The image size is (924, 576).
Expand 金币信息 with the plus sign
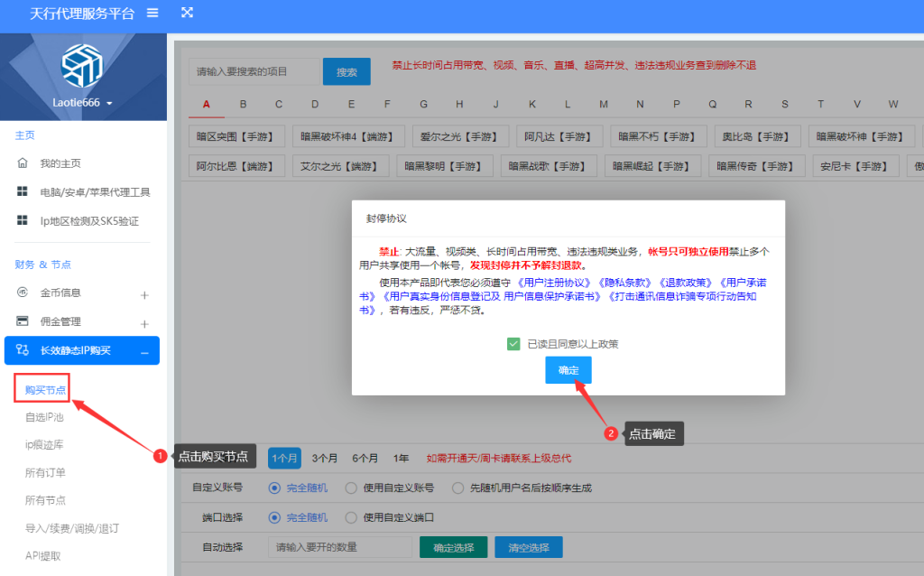pyautogui.click(x=144, y=295)
